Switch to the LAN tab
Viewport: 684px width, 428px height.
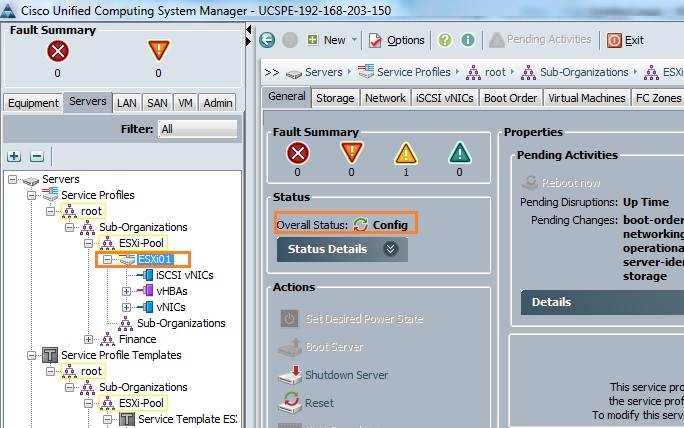coord(127,103)
